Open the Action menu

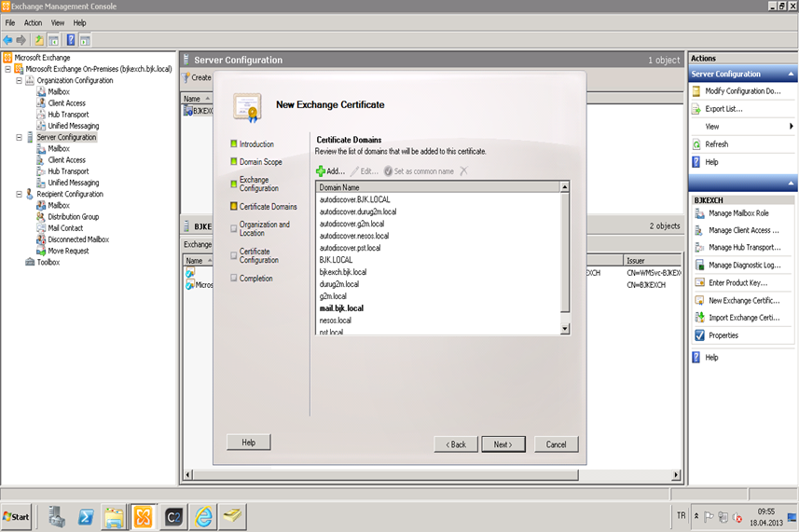pyautogui.click(x=34, y=23)
